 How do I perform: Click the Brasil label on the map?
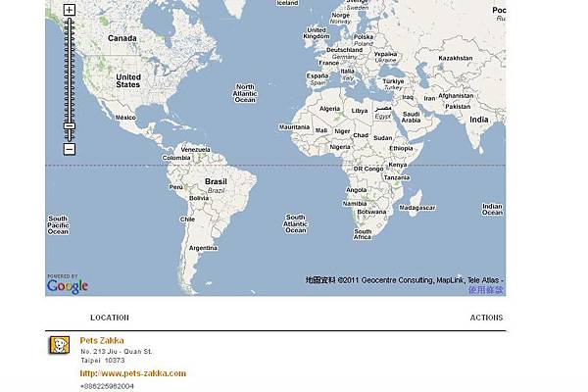click(216, 181)
